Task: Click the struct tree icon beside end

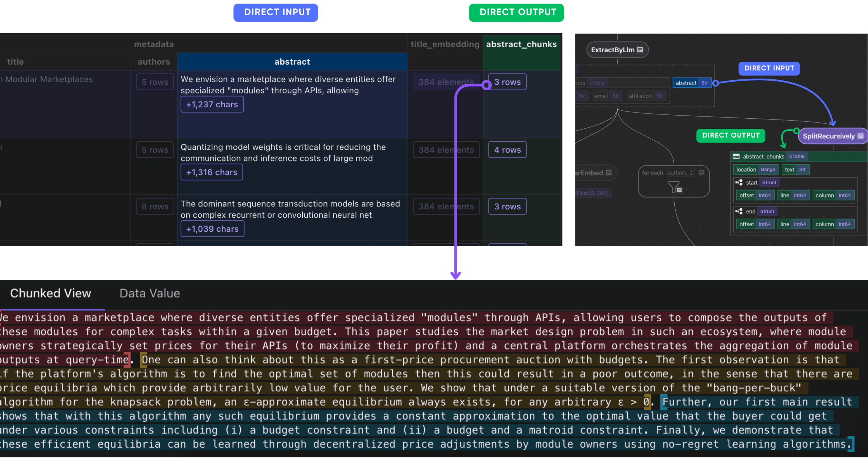Action: [739, 212]
